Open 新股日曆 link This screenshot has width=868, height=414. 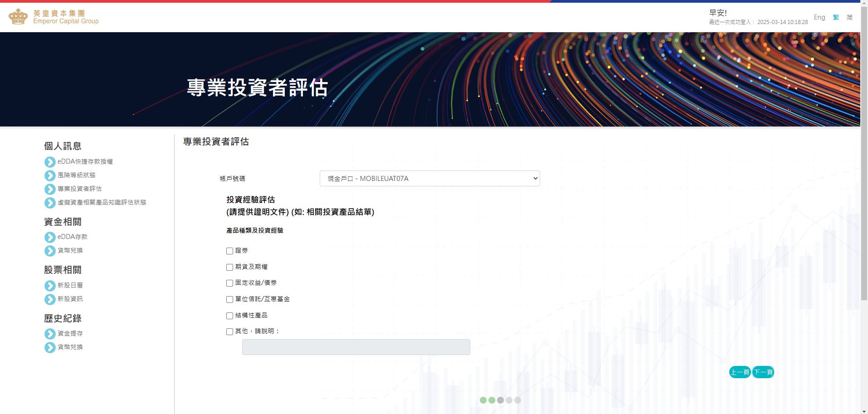pyautogui.click(x=70, y=285)
